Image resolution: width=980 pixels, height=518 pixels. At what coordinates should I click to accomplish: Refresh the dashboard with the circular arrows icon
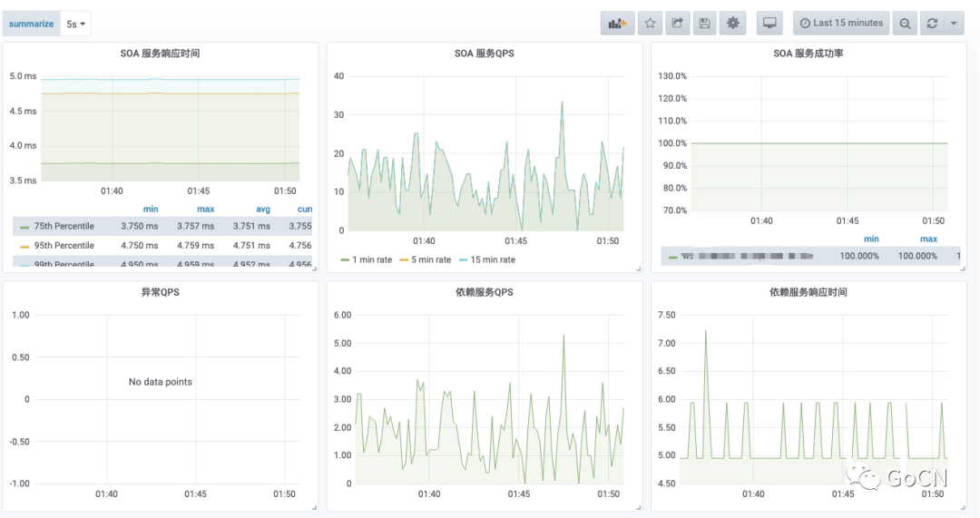point(932,24)
